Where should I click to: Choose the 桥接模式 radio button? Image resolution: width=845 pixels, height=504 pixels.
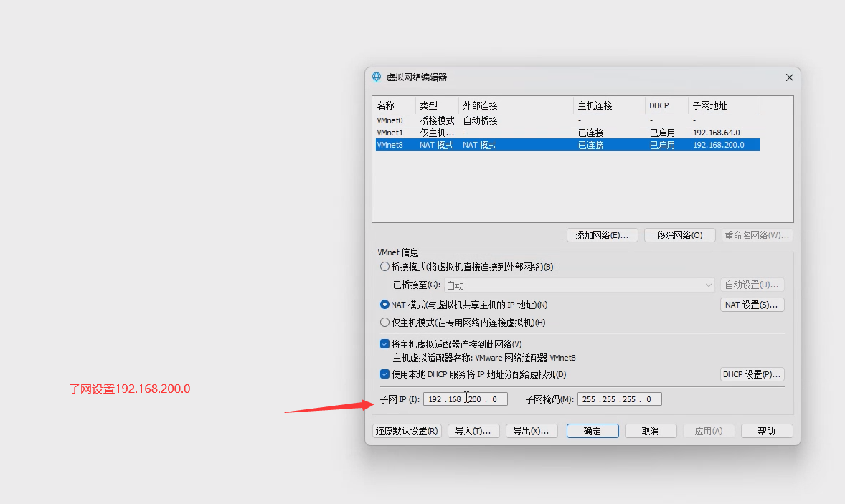(385, 267)
